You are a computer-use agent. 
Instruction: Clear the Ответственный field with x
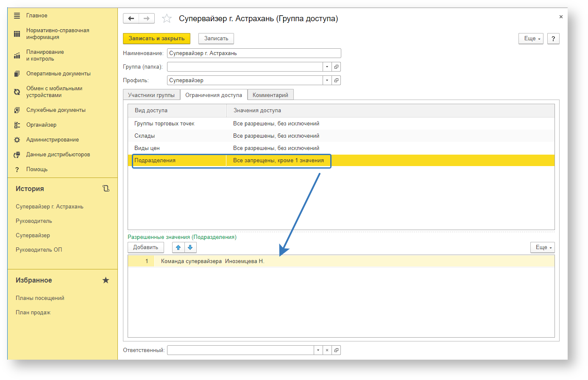tap(327, 350)
